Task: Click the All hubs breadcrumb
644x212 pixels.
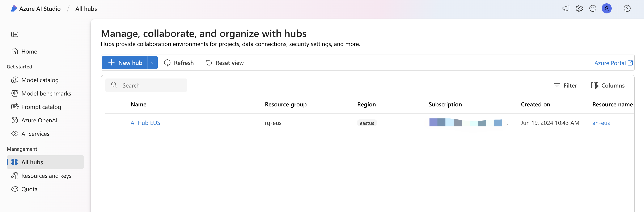Action: click(x=86, y=8)
